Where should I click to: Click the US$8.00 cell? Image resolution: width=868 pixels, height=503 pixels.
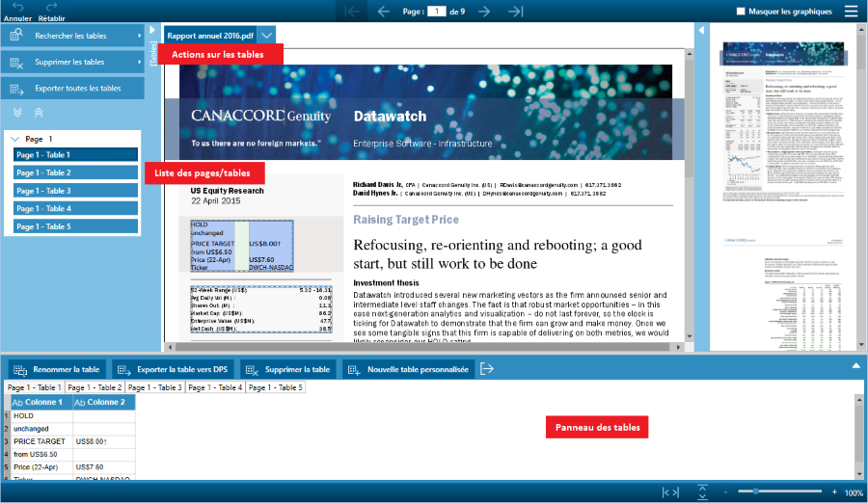coord(104,441)
